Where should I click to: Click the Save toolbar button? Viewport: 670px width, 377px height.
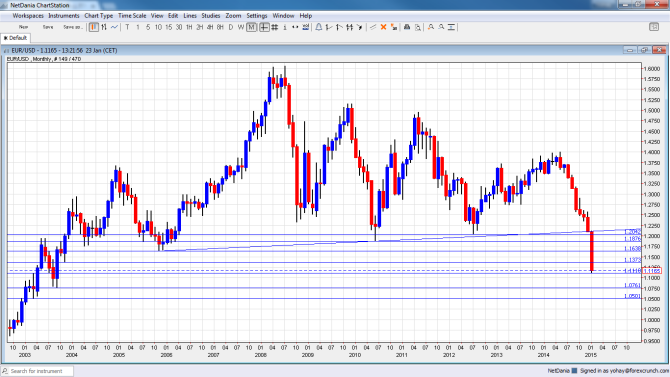48,27
